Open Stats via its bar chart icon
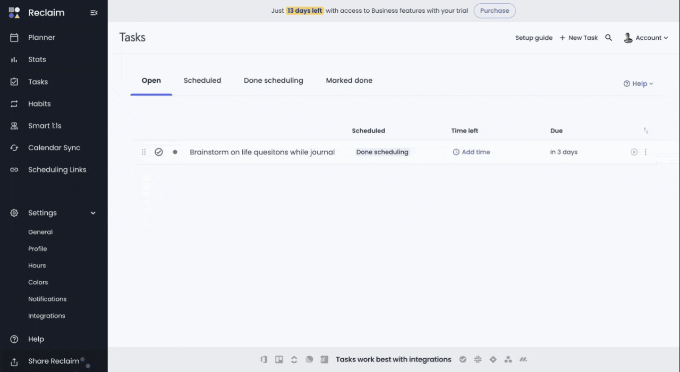The height and width of the screenshot is (372, 680). coord(14,59)
